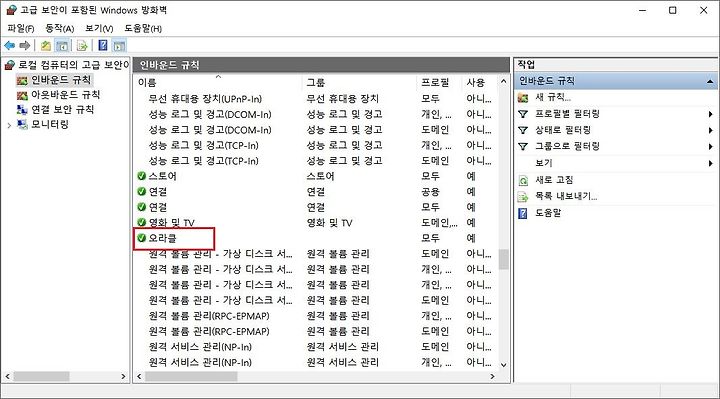This screenshot has height=399, width=720.
Task: Click the tree pane horizontal scrollbar thumb
Action: tap(41, 377)
